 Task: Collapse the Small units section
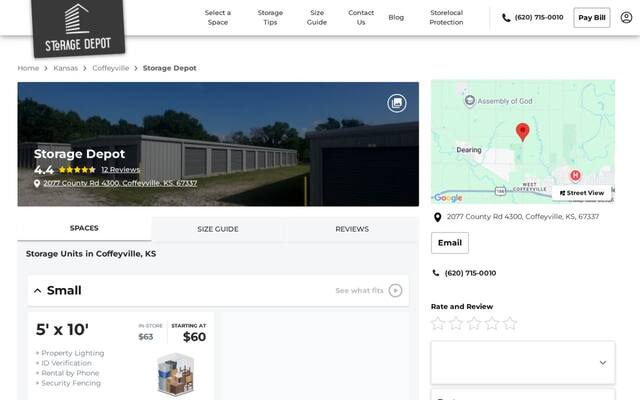click(x=38, y=291)
